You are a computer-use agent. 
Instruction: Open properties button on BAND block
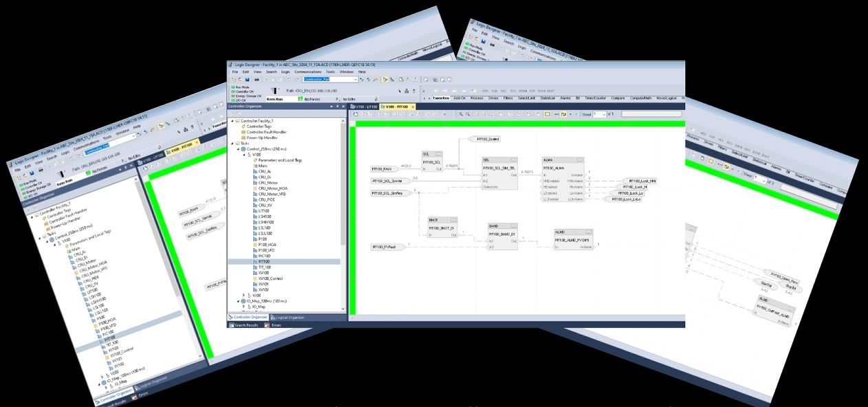513,226
